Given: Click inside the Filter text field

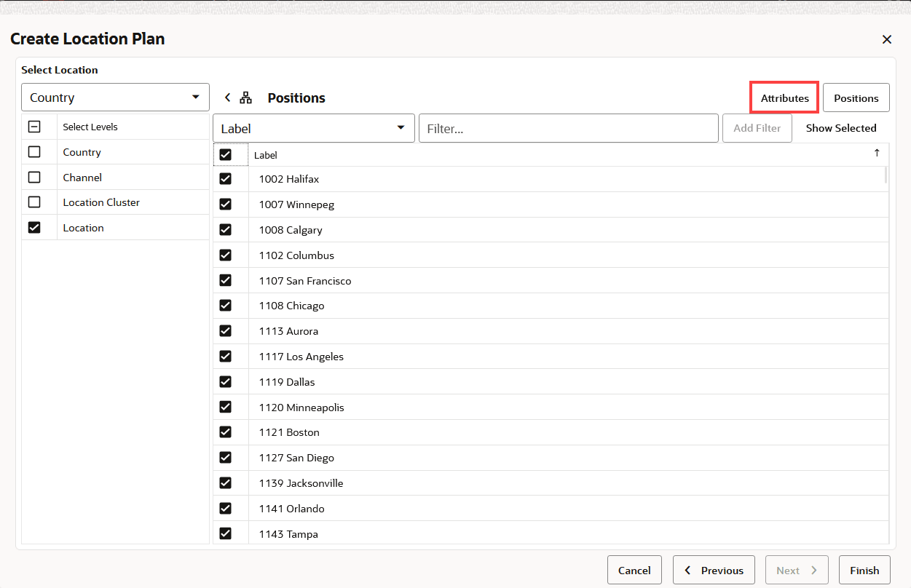Looking at the screenshot, I should point(568,127).
